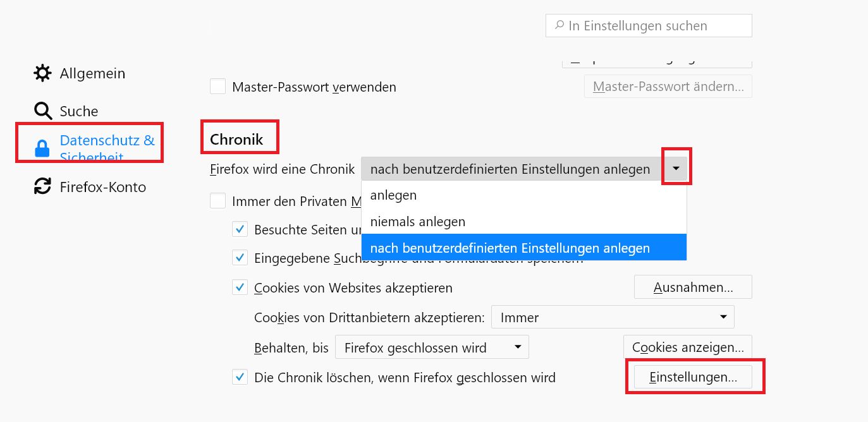Uncheck Besuchte Seiten checkbox
This screenshot has width=868, height=422.
pyautogui.click(x=240, y=229)
